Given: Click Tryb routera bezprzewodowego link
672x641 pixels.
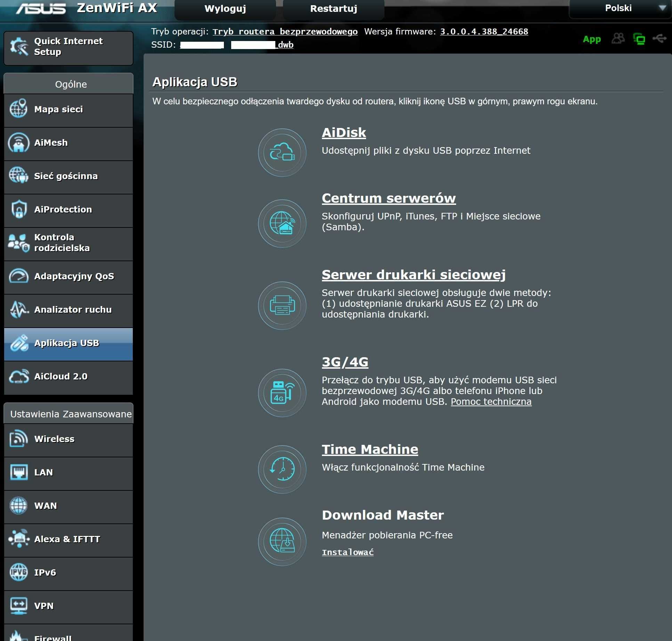Looking at the screenshot, I should click(x=285, y=32).
